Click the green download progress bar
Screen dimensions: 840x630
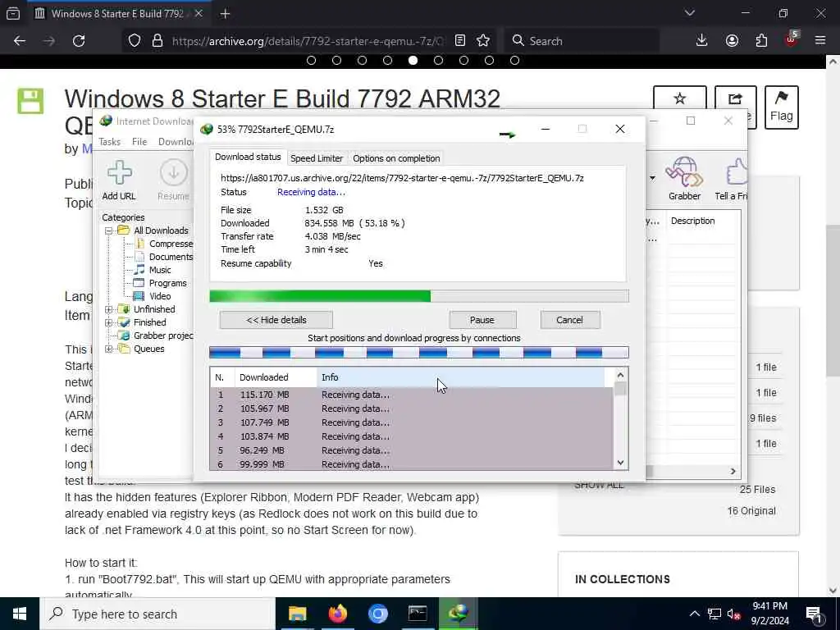[x=419, y=295]
